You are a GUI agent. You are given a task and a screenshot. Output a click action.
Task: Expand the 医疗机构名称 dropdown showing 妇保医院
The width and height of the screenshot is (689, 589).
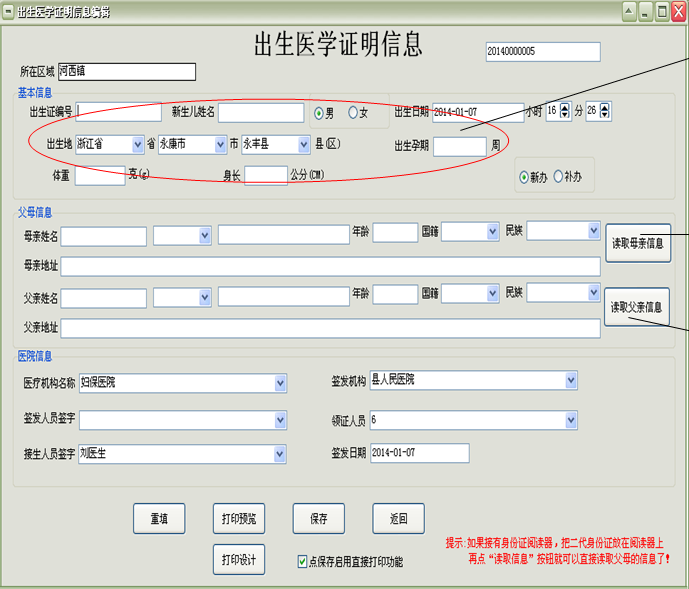coord(279,382)
